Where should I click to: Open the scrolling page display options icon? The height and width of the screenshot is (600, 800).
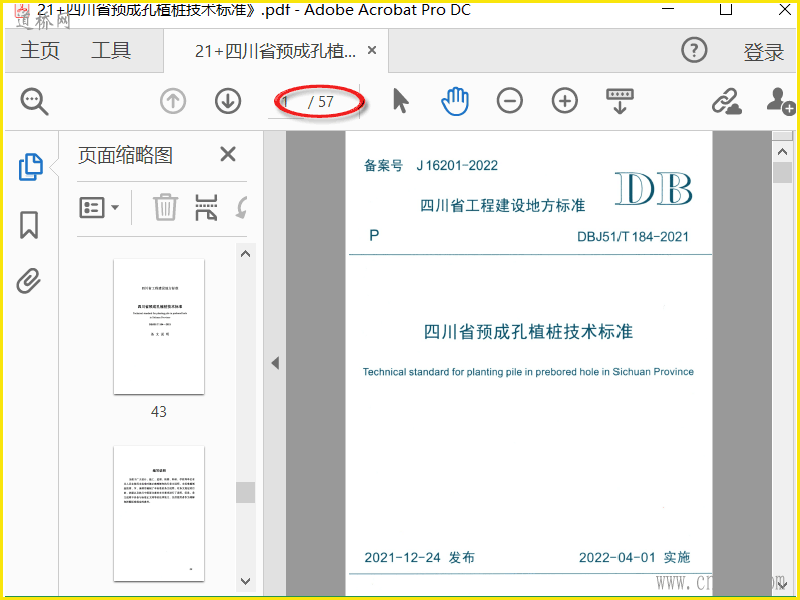click(620, 101)
